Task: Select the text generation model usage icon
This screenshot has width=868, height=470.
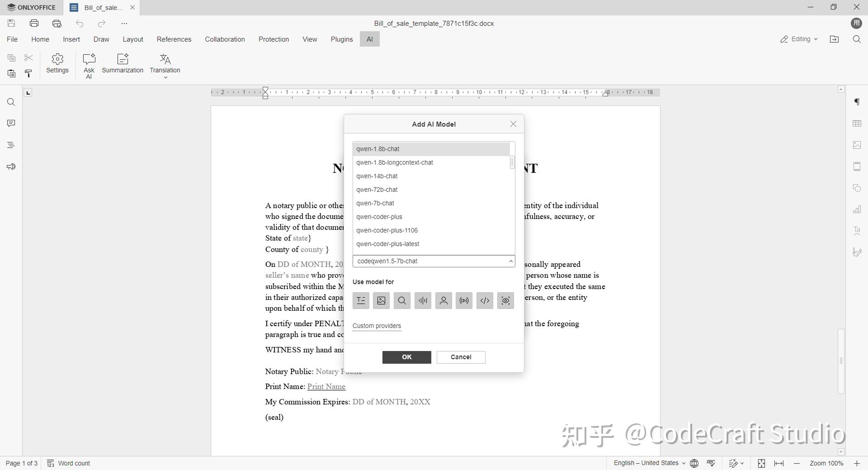Action: [x=361, y=300]
